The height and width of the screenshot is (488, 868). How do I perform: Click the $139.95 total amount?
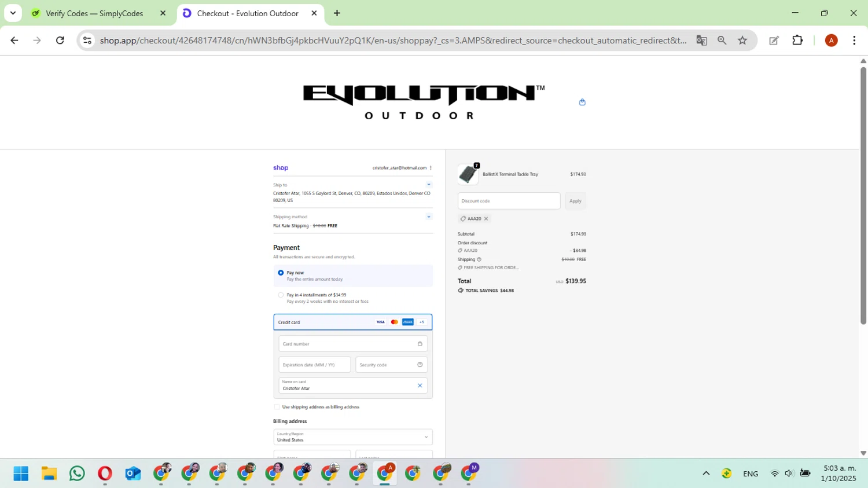tap(576, 281)
